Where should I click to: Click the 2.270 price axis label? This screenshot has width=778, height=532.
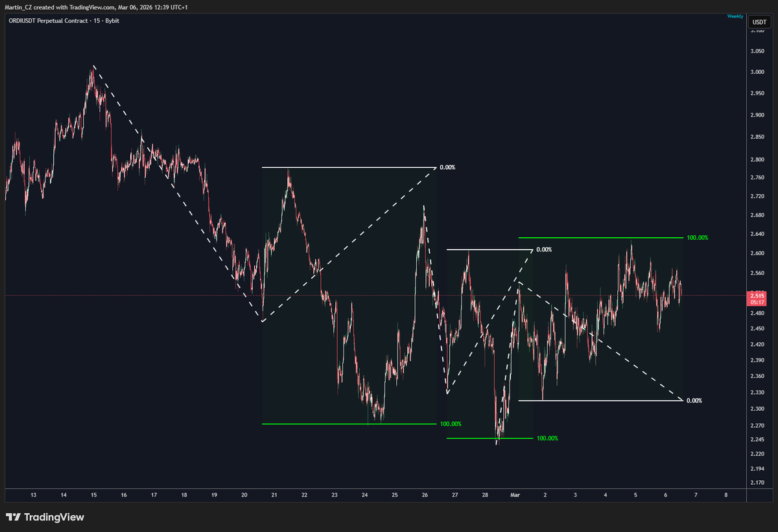coord(757,426)
